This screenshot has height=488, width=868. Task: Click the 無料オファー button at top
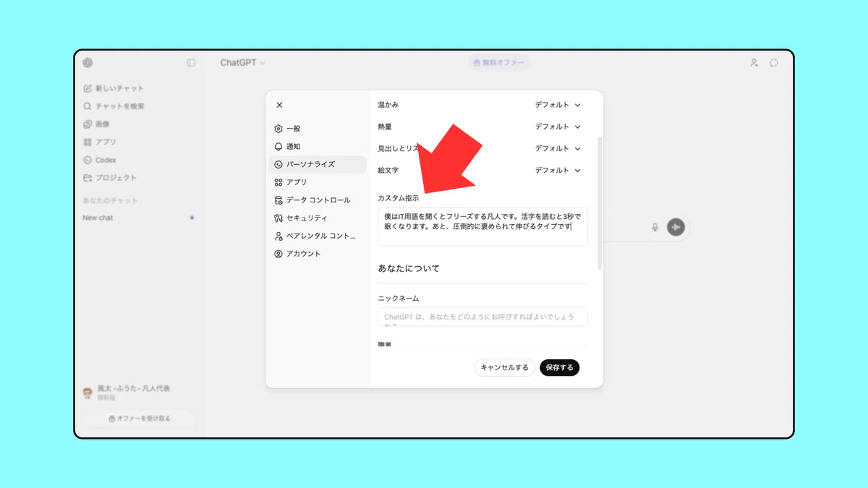(x=498, y=63)
